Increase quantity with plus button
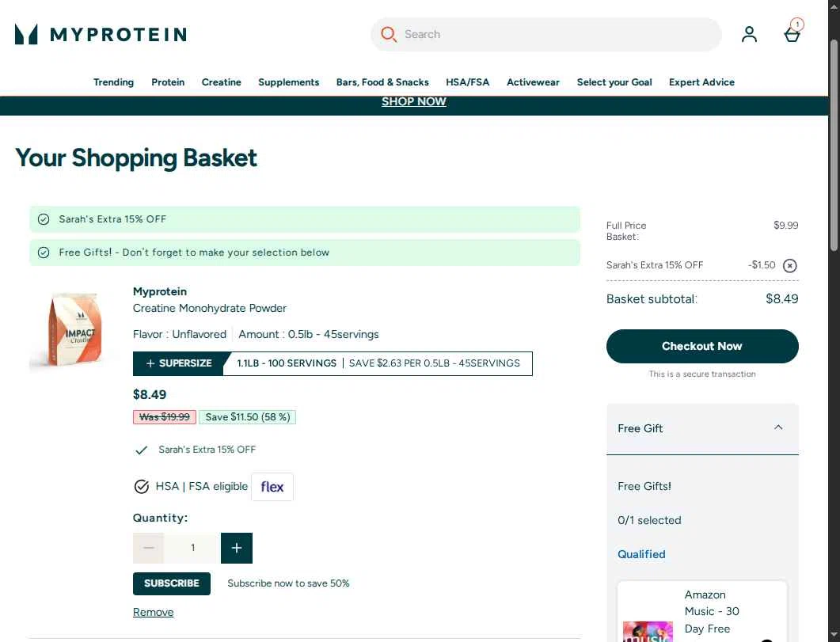The height and width of the screenshot is (642, 840). (x=237, y=548)
